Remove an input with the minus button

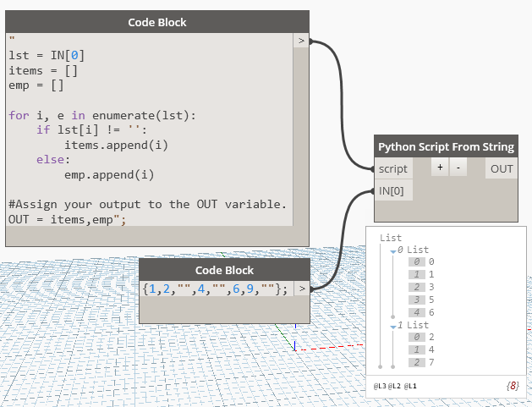point(458,168)
